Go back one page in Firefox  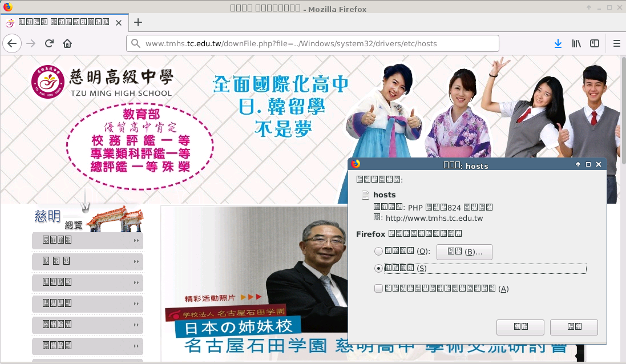[12, 43]
